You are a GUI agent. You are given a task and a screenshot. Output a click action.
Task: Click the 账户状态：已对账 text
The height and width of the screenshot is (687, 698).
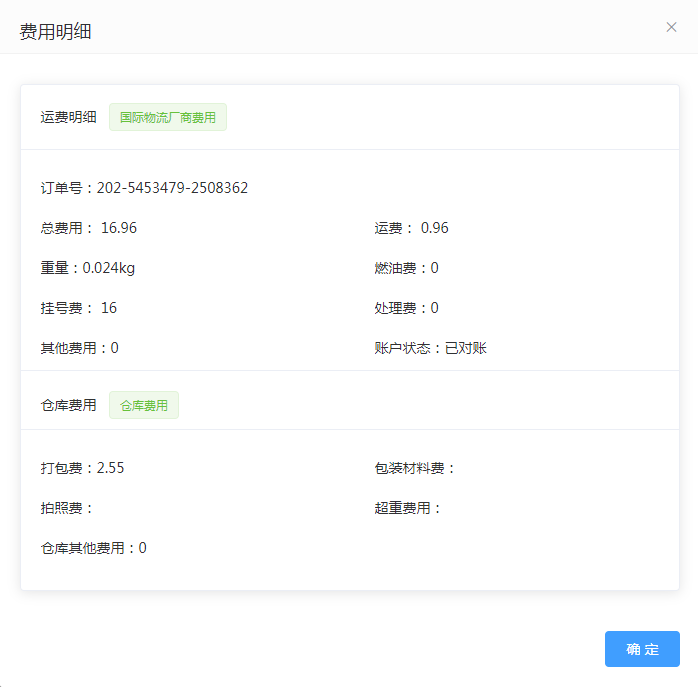[430, 348]
